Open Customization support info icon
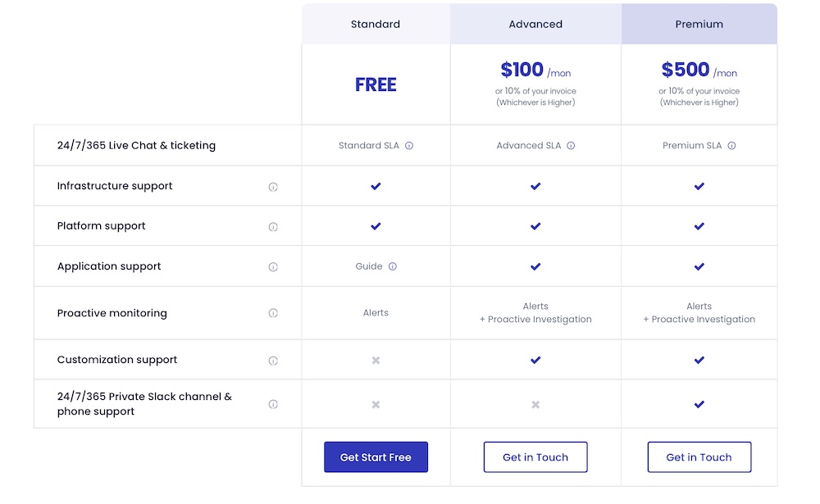820x504 pixels. [x=273, y=361]
